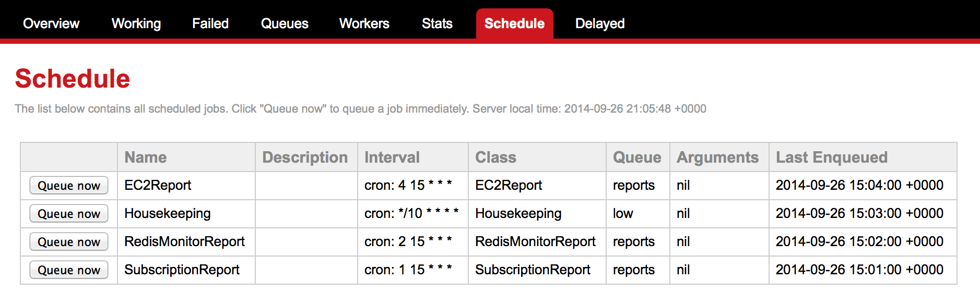This screenshot has width=980, height=304.
Task: Queue the SubscriptionReport job now
Action: click(x=69, y=270)
